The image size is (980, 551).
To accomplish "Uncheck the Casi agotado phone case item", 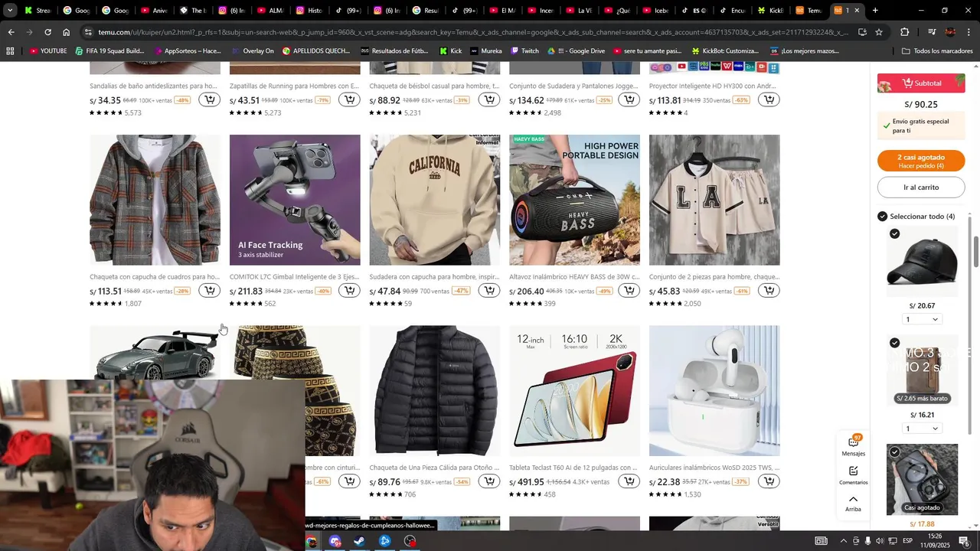I will point(895,452).
